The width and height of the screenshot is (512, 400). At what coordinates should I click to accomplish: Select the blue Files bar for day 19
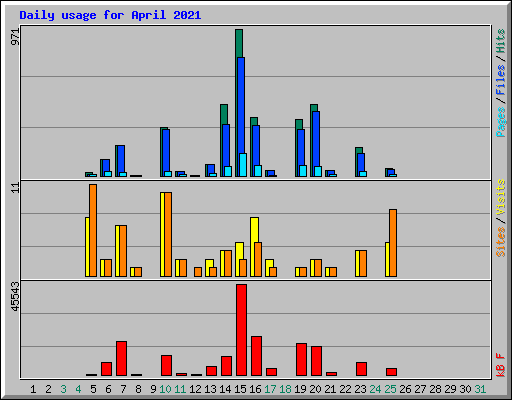coord(301,147)
